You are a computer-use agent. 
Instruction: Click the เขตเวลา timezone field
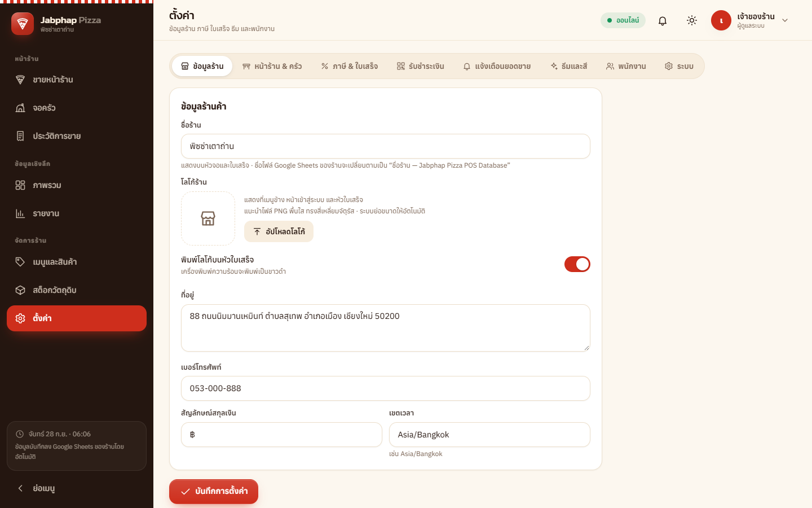click(x=489, y=435)
